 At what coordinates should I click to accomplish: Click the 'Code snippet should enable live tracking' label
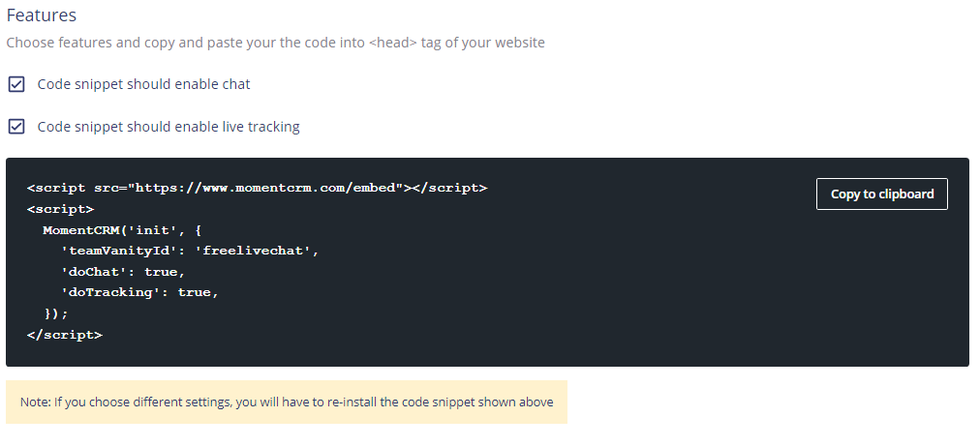click(168, 127)
